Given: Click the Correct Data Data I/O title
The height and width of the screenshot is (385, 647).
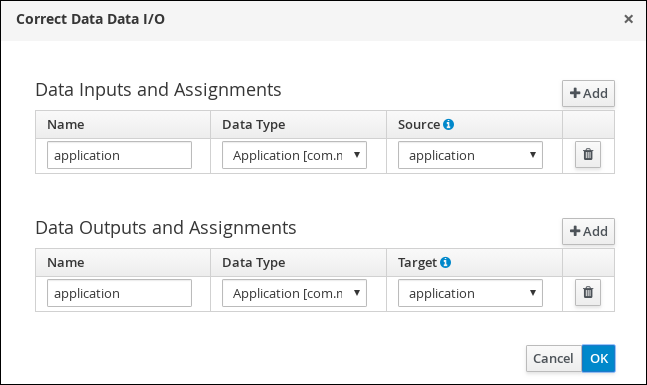Looking at the screenshot, I should 90,19.
